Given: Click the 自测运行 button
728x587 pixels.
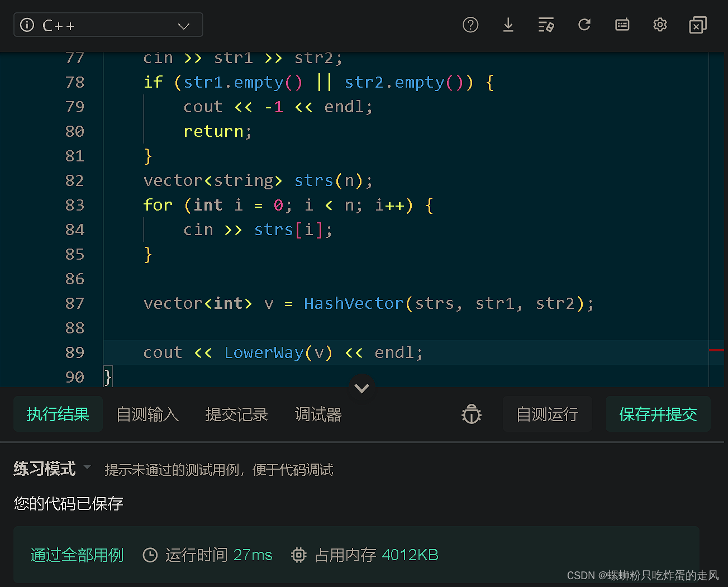Looking at the screenshot, I should (548, 414).
